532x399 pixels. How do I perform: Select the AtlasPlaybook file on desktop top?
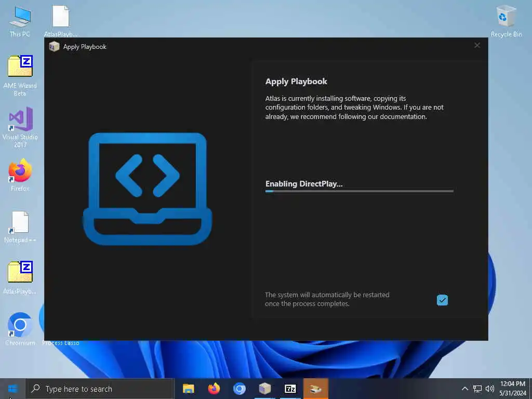(61, 21)
